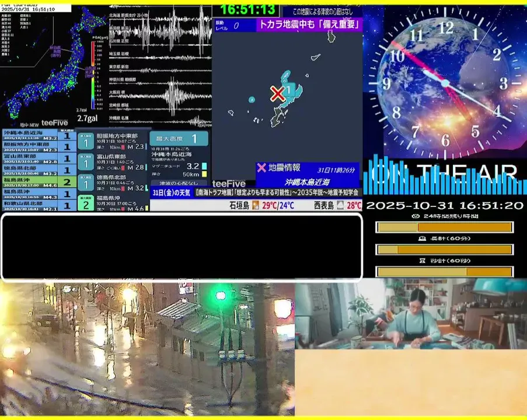Click the green 16:51:13 clock display
The height and width of the screenshot is (420, 527).
coord(248,9)
